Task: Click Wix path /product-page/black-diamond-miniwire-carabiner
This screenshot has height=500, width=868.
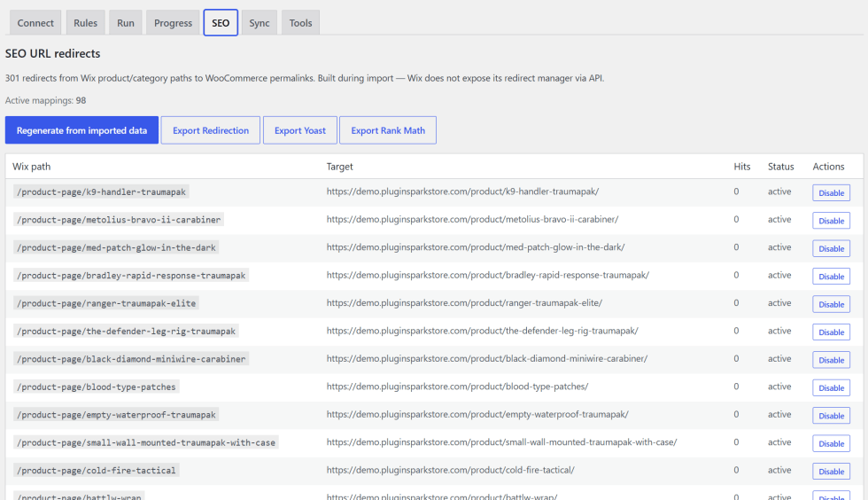Action: point(131,359)
